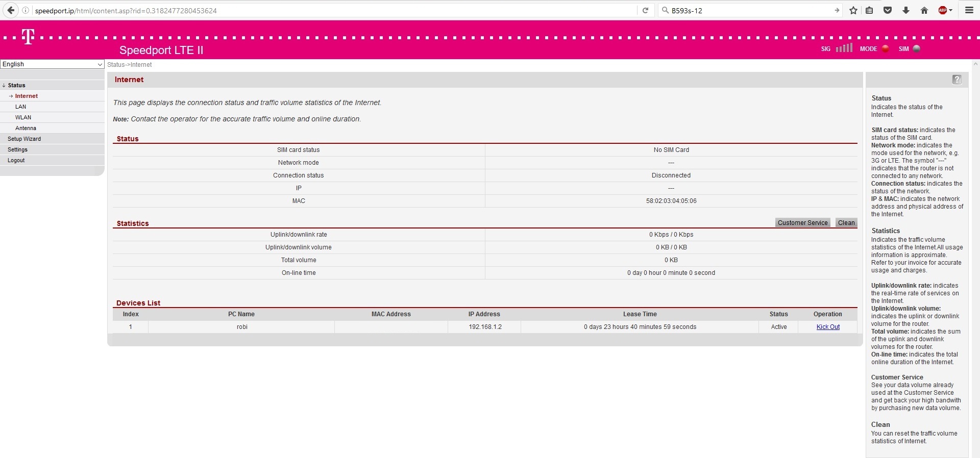The height and width of the screenshot is (458, 980).
Task: Open the Pocket icon in the toolbar
Action: coord(888,10)
